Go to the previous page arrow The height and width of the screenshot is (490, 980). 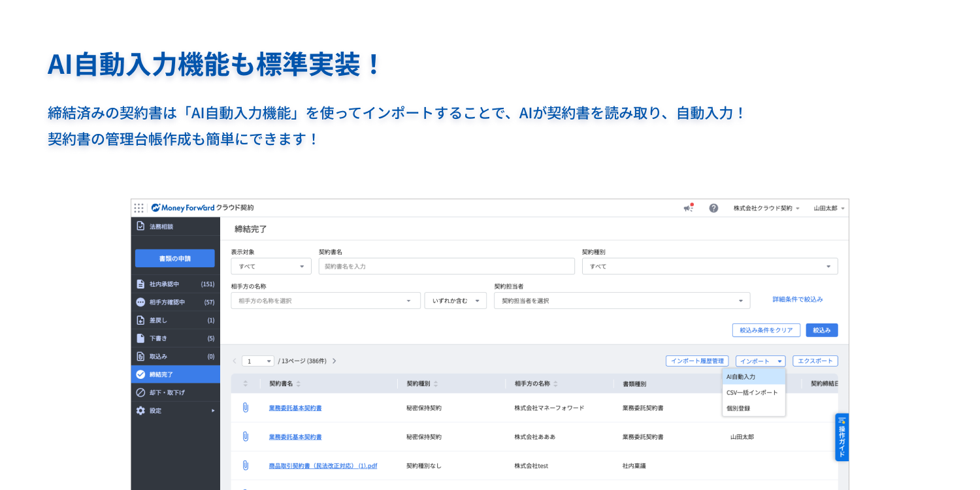coord(235,361)
